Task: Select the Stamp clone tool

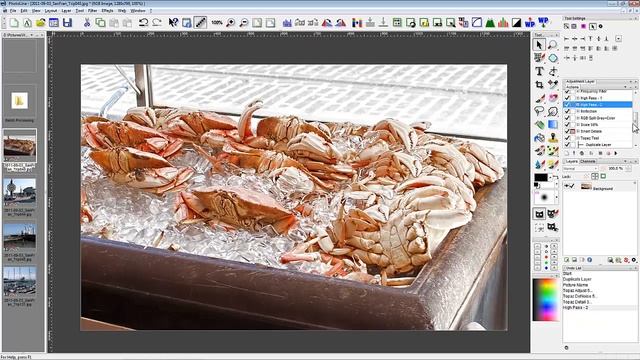Action: 553,138
